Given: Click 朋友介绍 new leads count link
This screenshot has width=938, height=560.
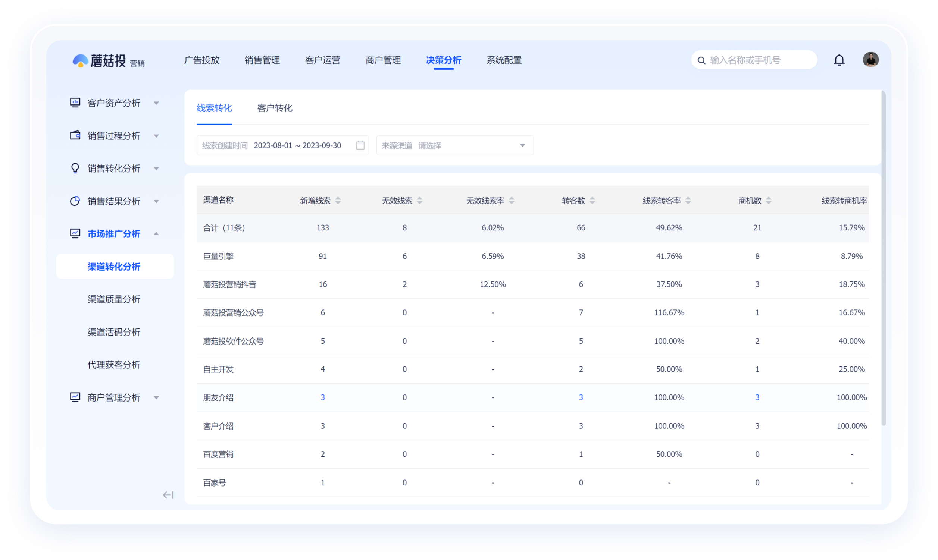Looking at the screenshot, I should click(x=322, y=397).
